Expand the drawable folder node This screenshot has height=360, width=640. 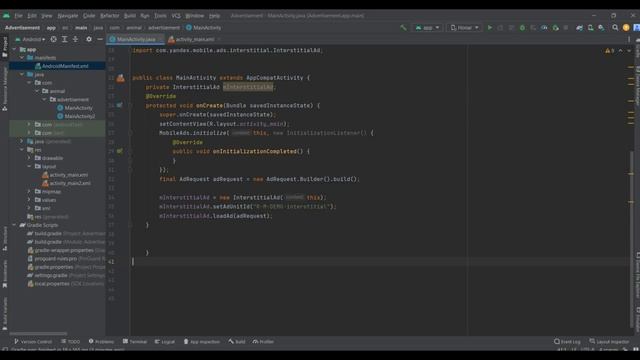click(x=29, y=158)
